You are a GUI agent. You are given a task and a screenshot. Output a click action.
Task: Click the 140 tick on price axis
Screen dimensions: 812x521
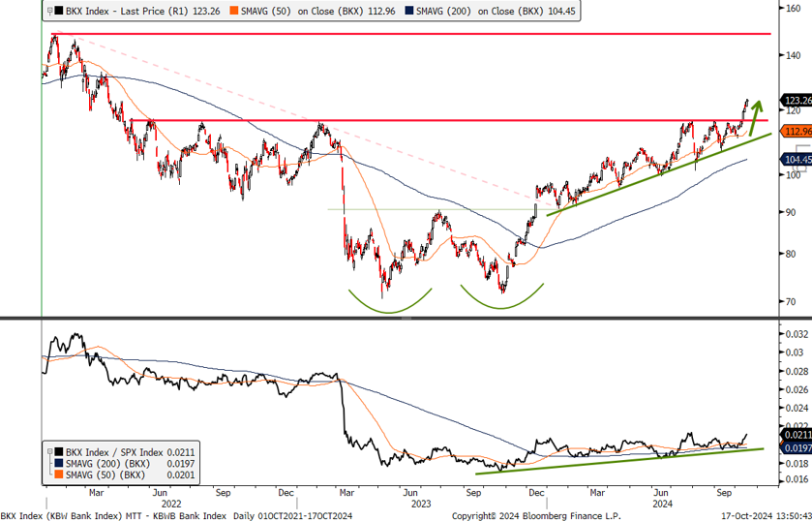tap(793, 55)
